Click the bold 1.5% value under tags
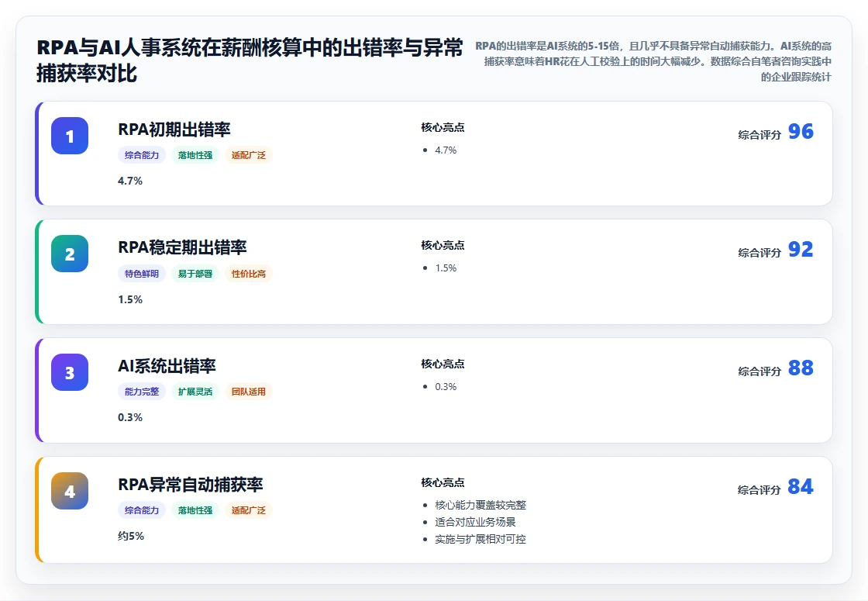Image resolution: width=868 pixels, height=601 pixels. point(130,299)
